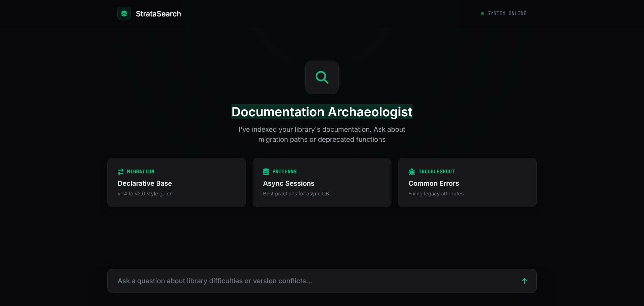Click the Migration swap arrows icon
This screenshot has width=644, height=306.
coord(121,172)
